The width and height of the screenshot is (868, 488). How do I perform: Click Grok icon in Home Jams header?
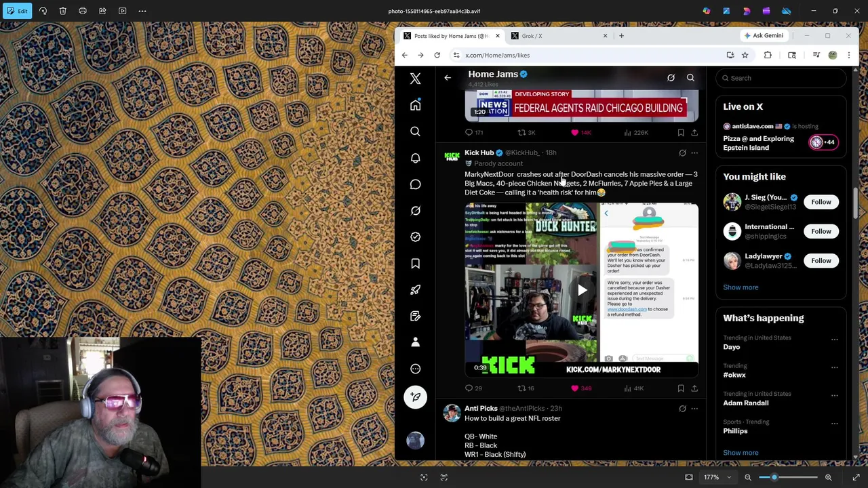671,78
